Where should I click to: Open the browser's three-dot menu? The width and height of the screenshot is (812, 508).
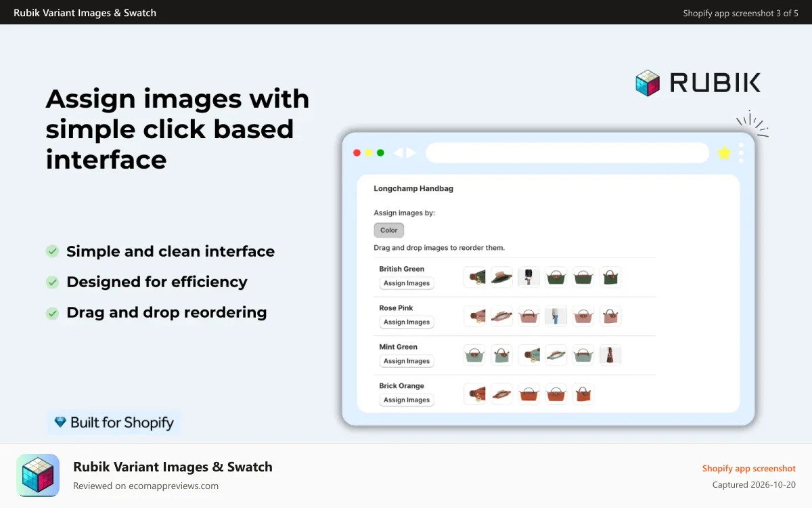[x=741, y=152]
